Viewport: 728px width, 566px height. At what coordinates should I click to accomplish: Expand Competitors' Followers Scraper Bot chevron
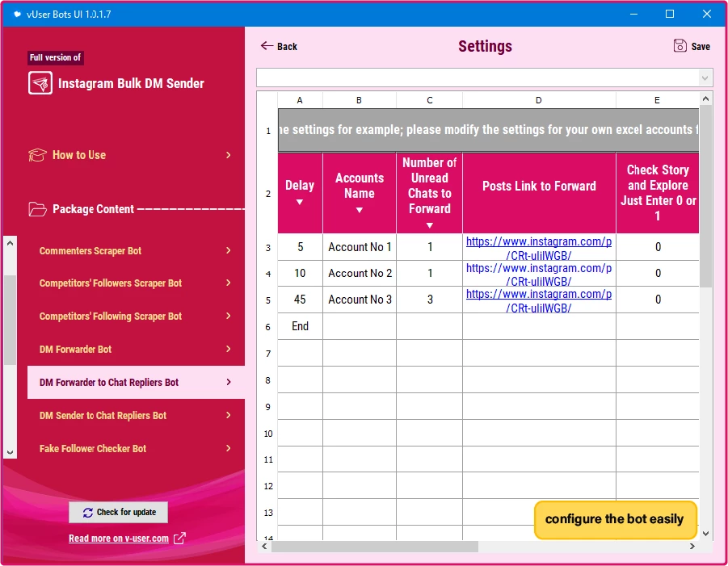(x=228, y=283)
